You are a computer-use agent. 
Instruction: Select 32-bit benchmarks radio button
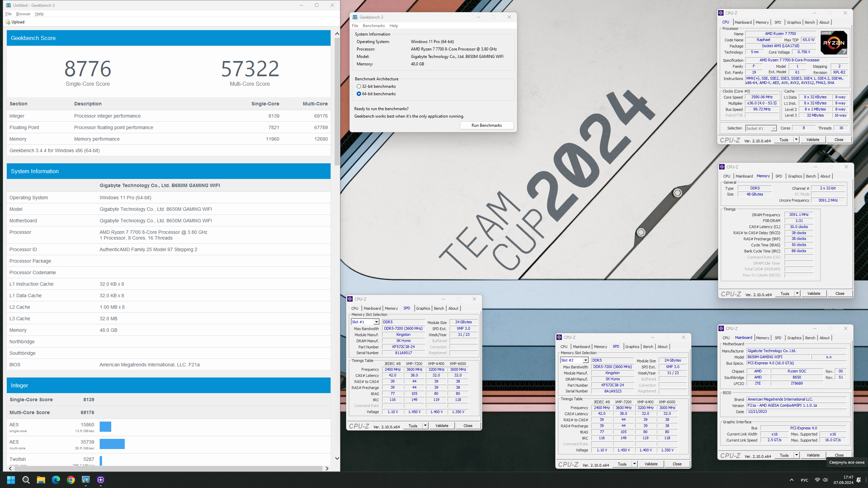coord(359,86)
